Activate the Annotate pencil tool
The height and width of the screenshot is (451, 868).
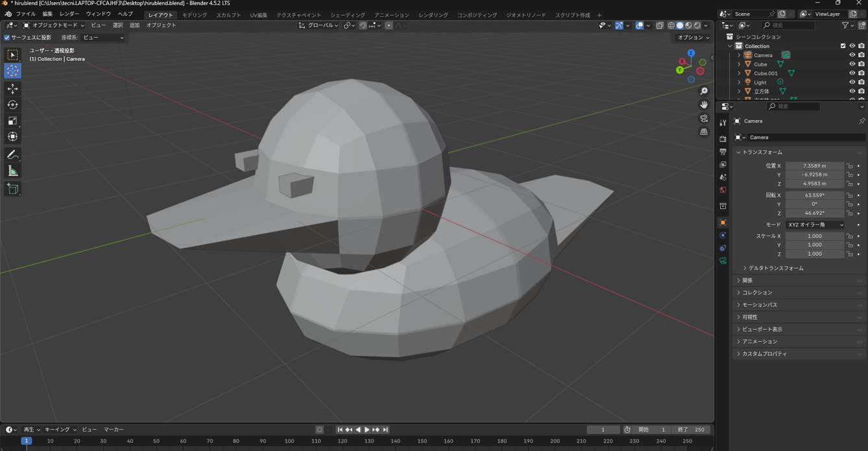tap(12, 155)
